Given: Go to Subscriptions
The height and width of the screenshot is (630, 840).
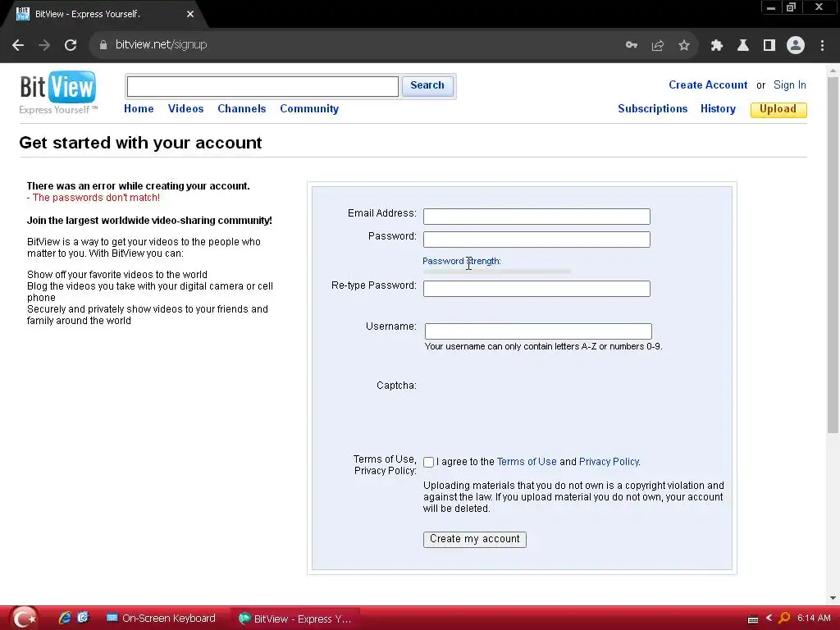Looking at the screenshot, I should 652,109.
